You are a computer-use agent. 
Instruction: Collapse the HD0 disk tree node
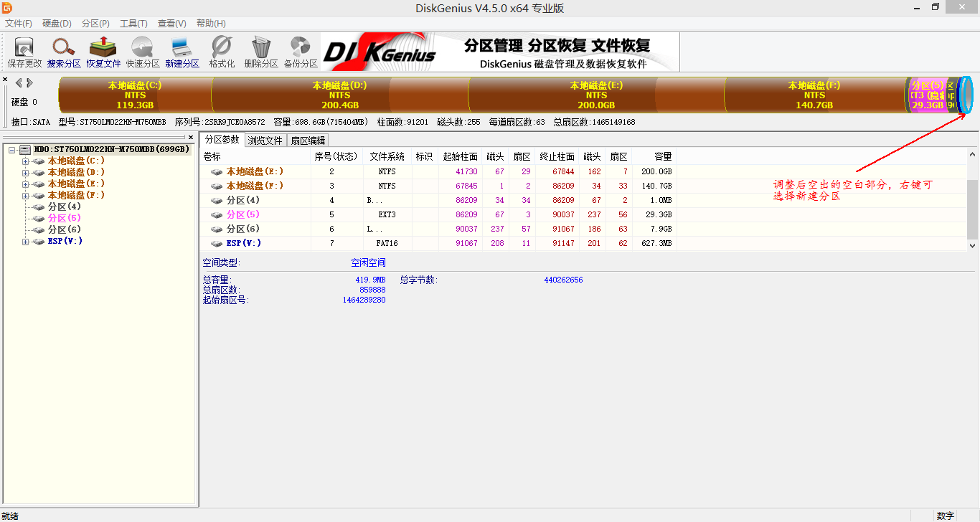[12, 149]
